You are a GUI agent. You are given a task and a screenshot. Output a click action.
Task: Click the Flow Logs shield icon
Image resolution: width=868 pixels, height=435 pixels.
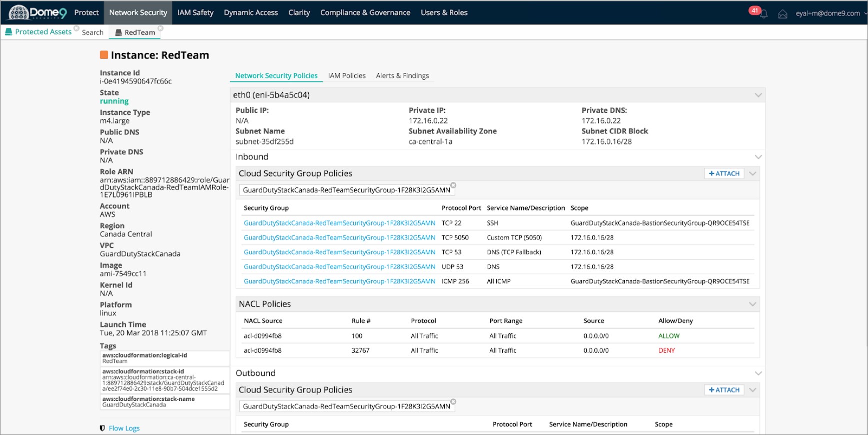[x=103, y=428]
